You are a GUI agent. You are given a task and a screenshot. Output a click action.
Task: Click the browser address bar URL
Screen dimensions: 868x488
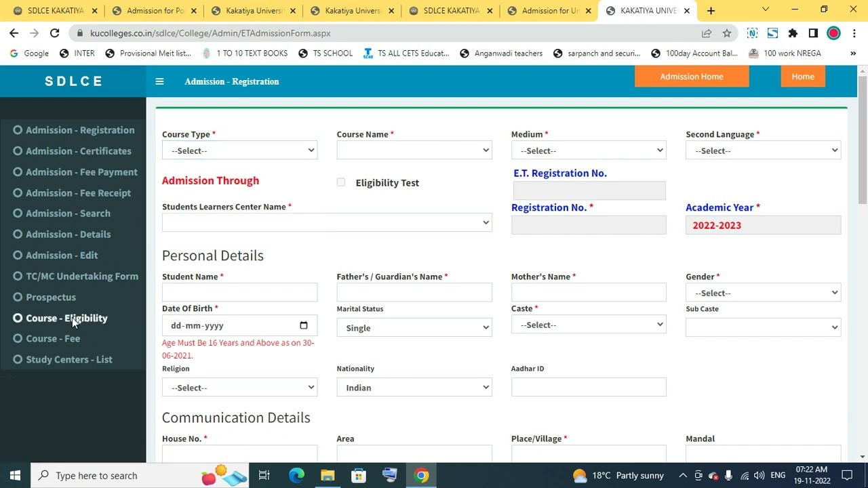(x=210, y=33)
